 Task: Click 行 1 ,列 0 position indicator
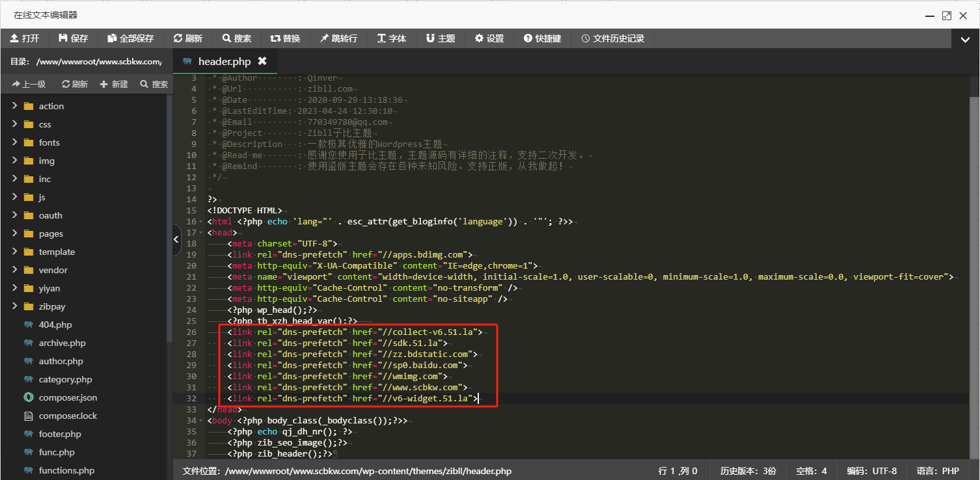[678, 471]
